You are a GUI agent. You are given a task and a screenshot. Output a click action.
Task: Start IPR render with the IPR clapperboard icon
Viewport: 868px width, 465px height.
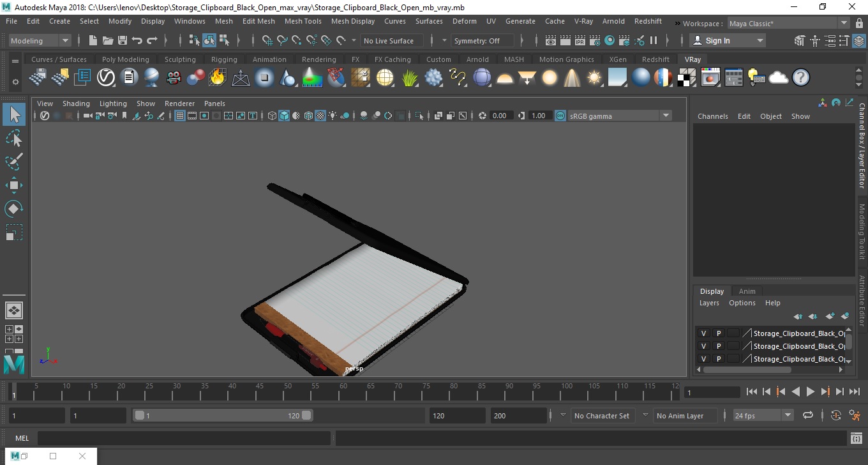[580, 40]
